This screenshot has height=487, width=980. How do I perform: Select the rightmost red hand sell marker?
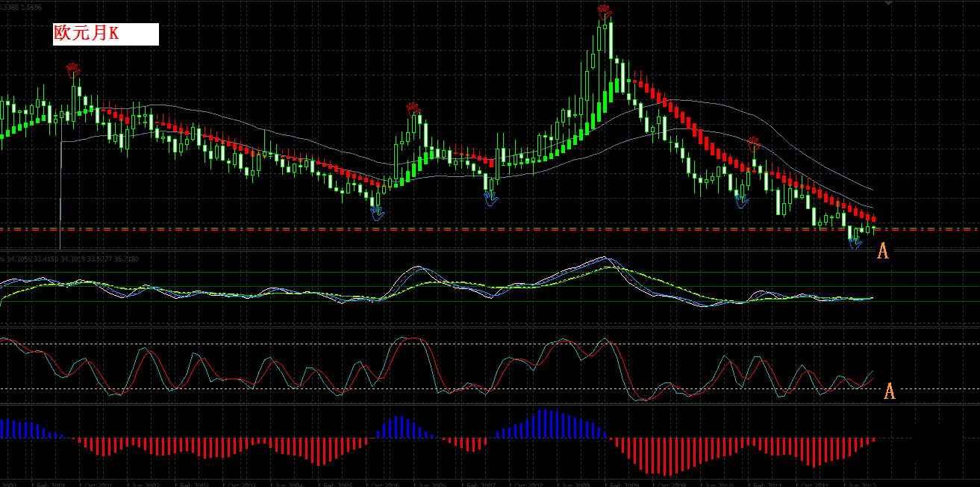pos(755,142)
